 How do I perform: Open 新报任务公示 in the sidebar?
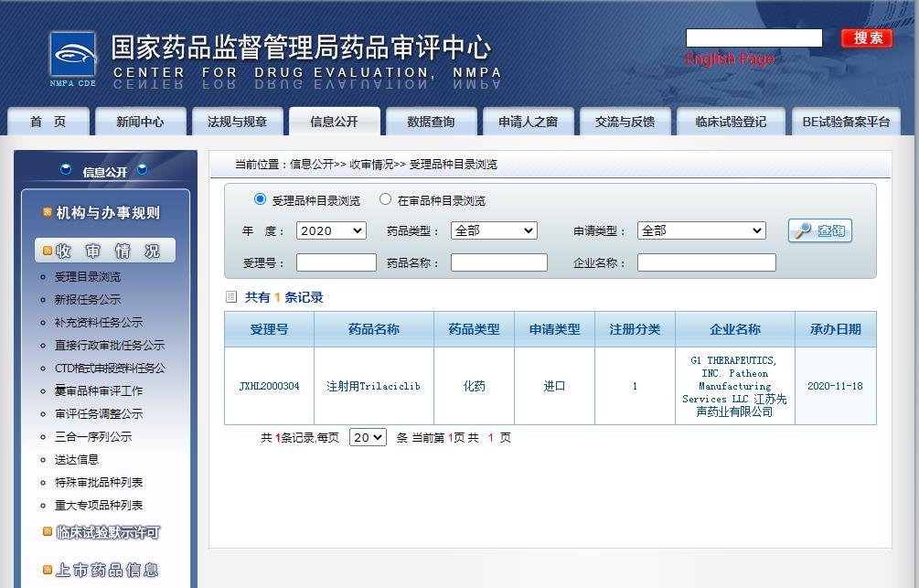pyautogui.click(x=88, y=300)
